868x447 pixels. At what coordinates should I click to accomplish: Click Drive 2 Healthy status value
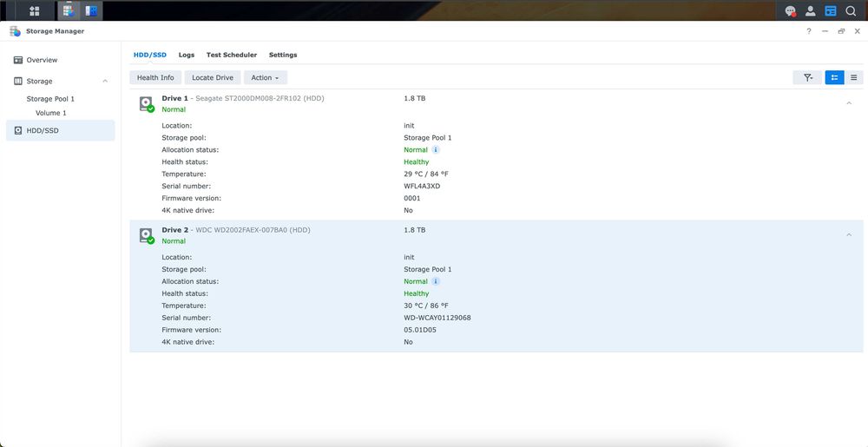[417, 293]
